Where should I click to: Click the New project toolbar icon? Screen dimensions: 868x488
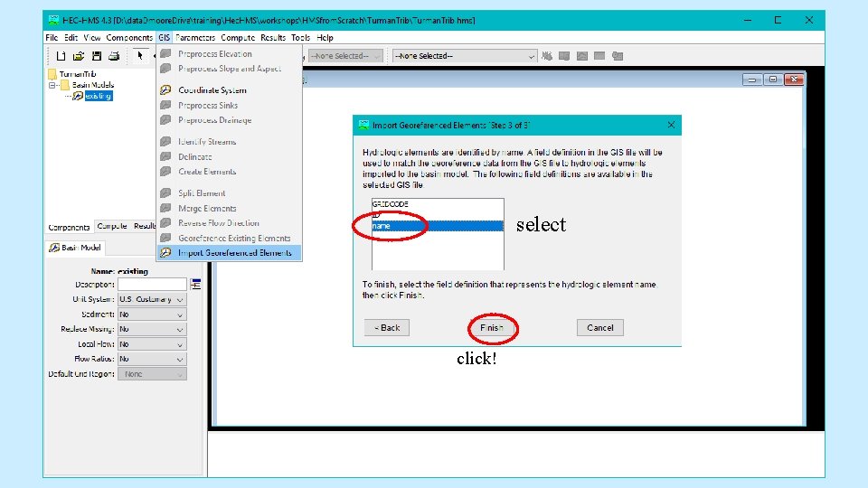pos(61,56)
